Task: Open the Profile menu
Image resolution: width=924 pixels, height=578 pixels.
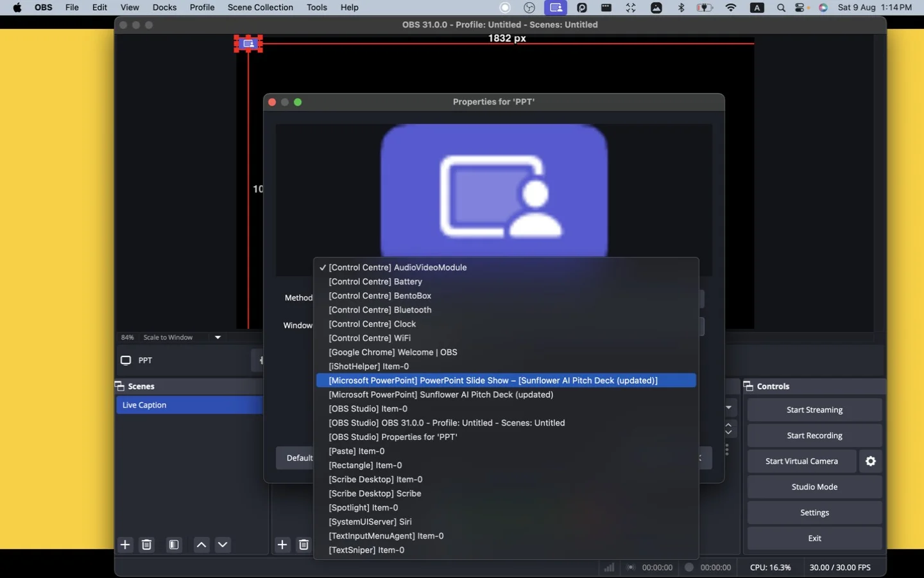Action: [202, 8]
